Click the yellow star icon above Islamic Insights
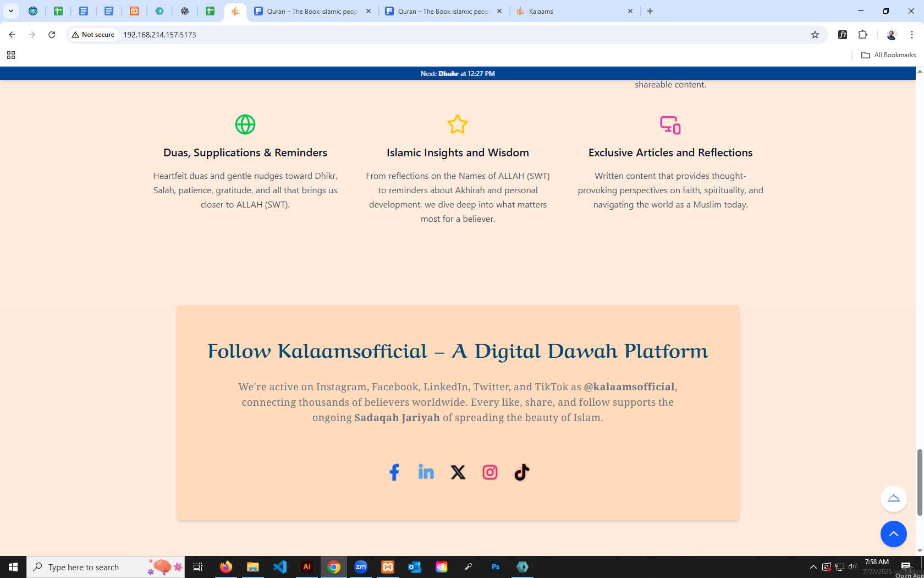This screenshot has height=578, width=924. (458, 124)
